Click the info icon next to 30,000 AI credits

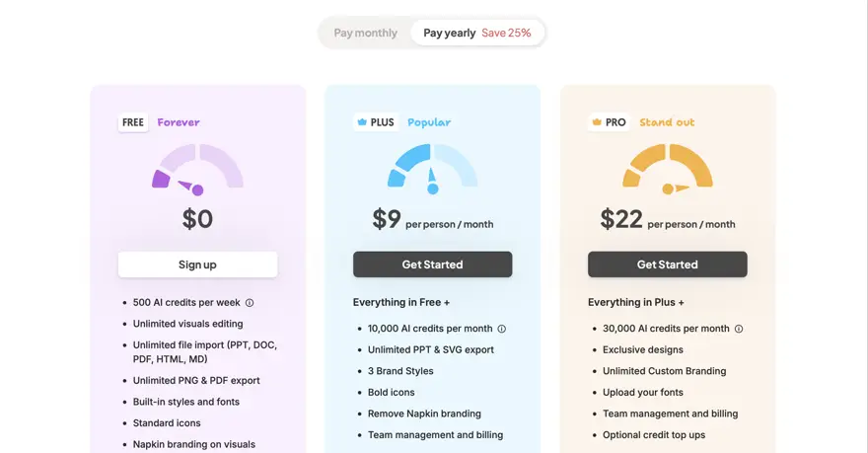[739, 329]
